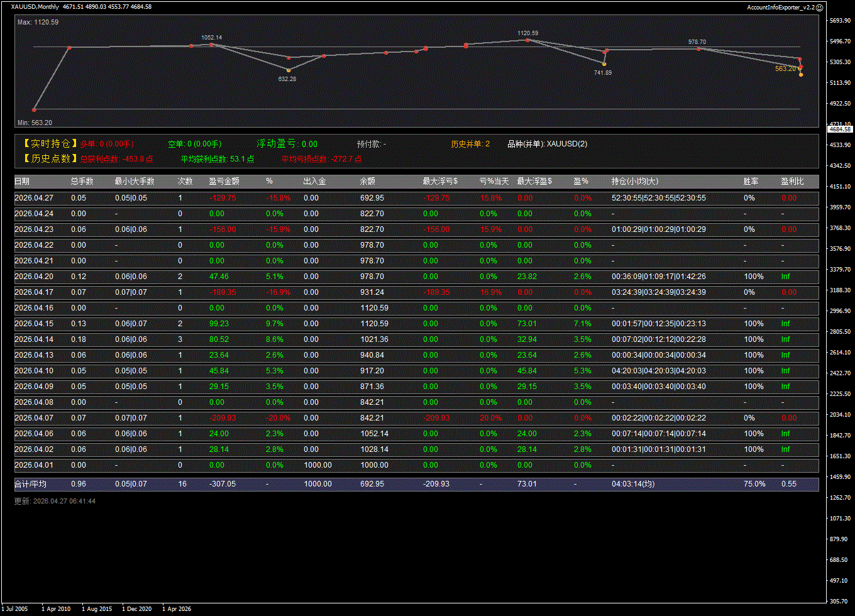Click the current price tag 4684.58 on price scale
855x616 pixels.
coord(840,129)
